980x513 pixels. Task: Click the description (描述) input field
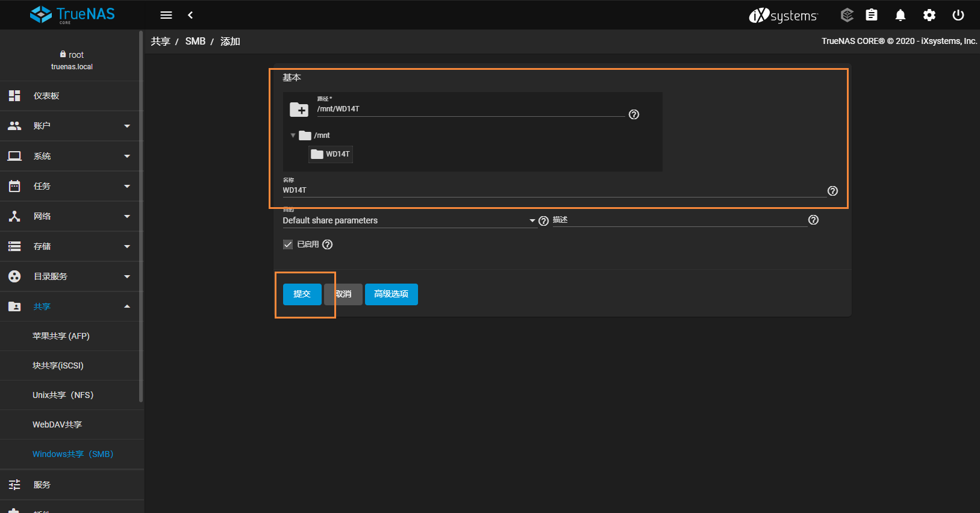(x=680, y=220)
